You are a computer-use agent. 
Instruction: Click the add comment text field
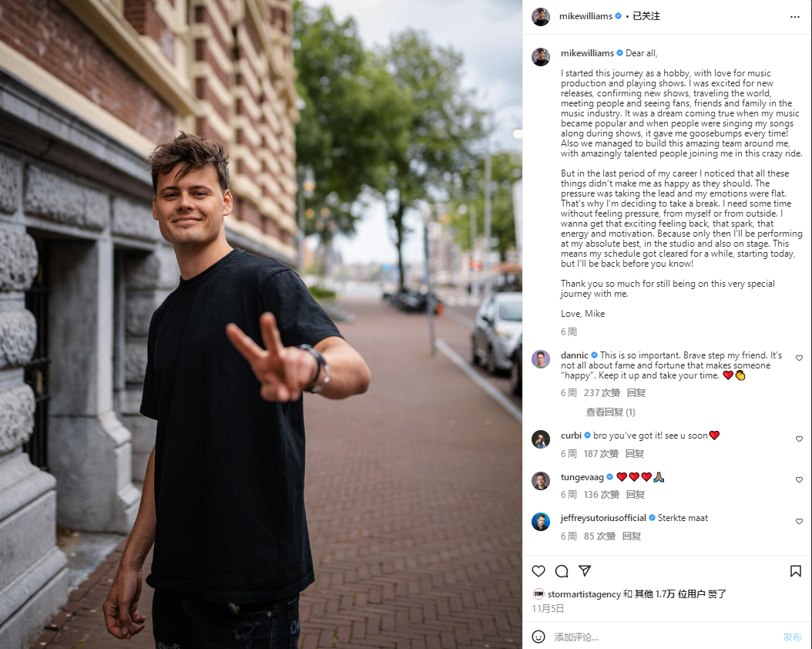tap(663, 637)
